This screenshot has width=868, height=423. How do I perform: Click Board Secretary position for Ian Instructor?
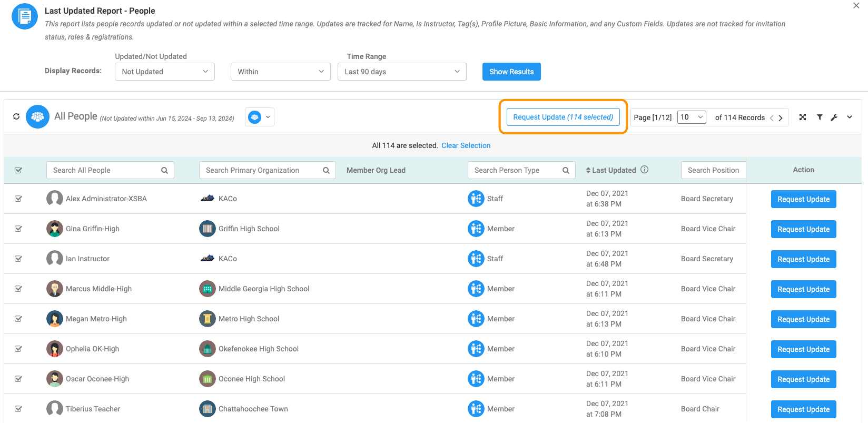[x=707, y=259]
